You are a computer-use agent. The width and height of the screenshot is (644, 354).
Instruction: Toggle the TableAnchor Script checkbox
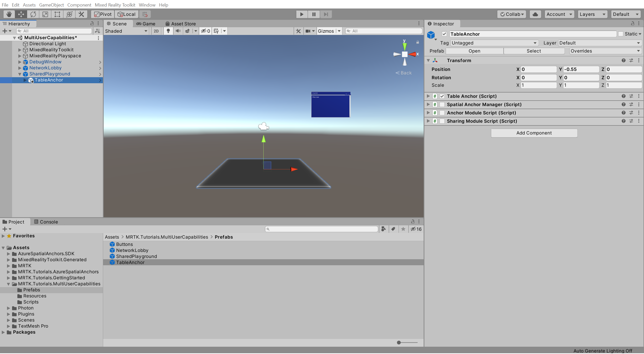click(x=442, y=96)
